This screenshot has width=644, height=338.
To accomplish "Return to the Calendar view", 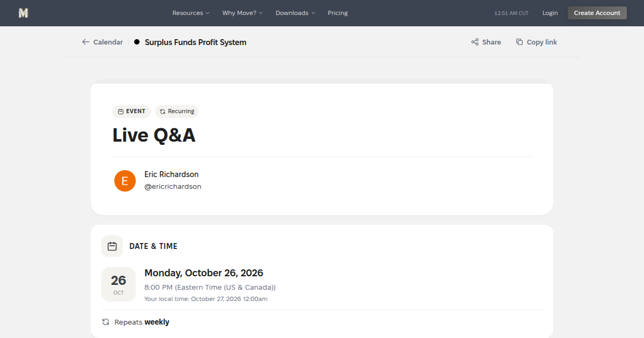I will 103,42.
